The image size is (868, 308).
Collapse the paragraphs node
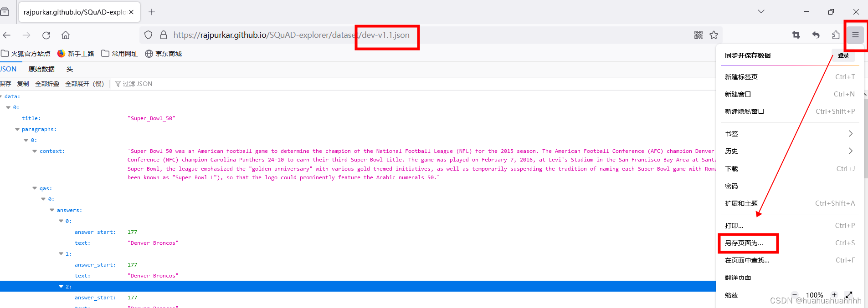pyautogui.click(x=17, y=129)
